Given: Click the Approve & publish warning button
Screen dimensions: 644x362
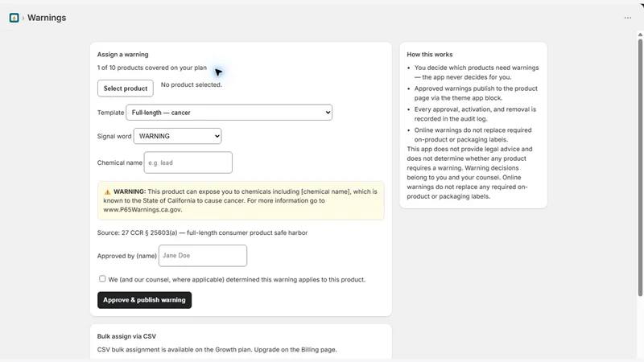Looking at the screenshot, I should [x=145, y=300].
